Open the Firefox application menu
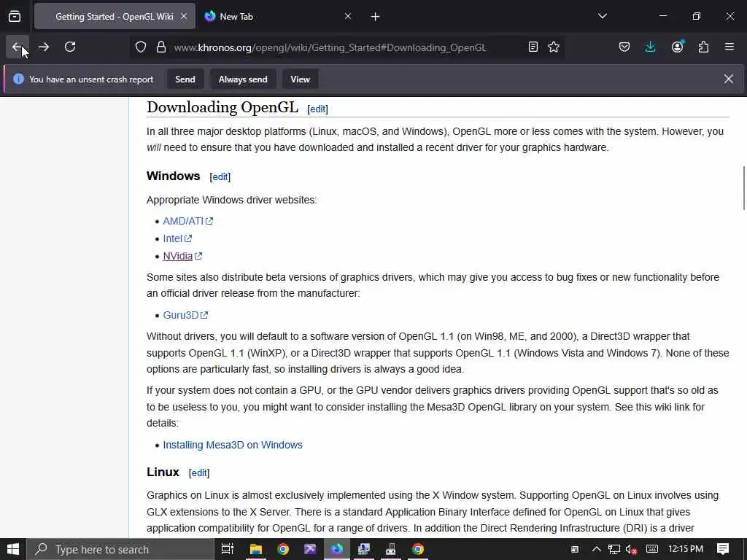The width and height of the screenshot is (747, 560). coord(729,47)
